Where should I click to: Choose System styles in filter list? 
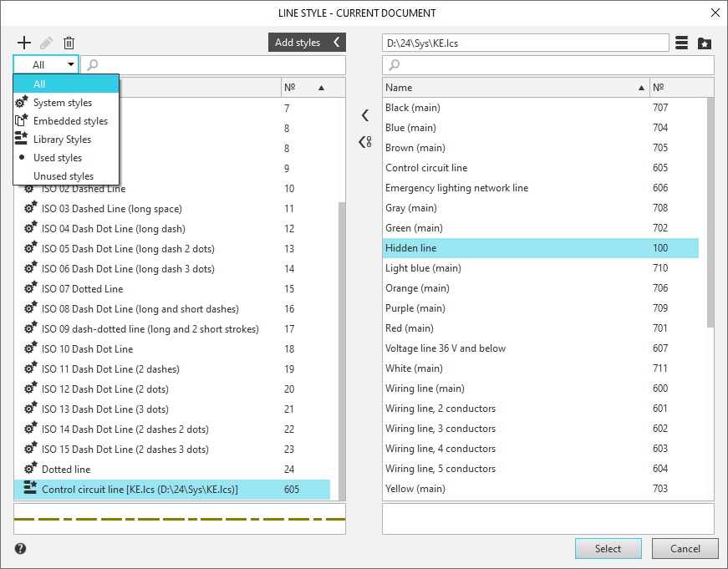(63, 103)
